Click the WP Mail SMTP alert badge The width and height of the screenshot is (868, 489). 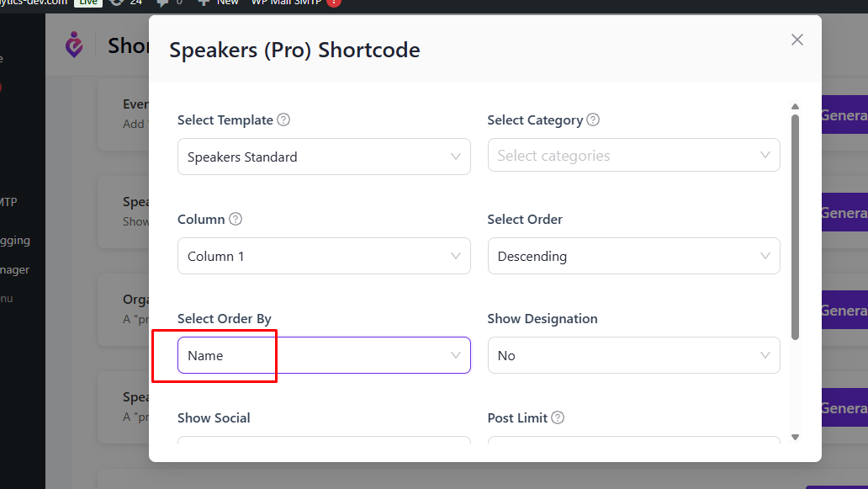[333, 3]
